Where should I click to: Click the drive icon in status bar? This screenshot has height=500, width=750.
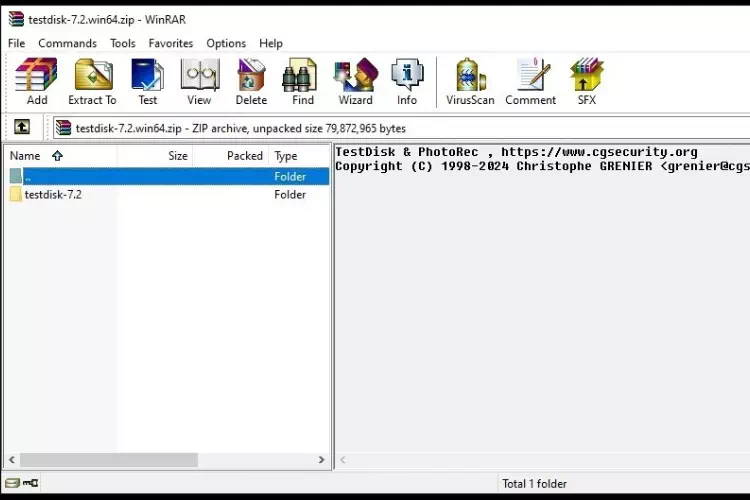click(x=12, y=483)
